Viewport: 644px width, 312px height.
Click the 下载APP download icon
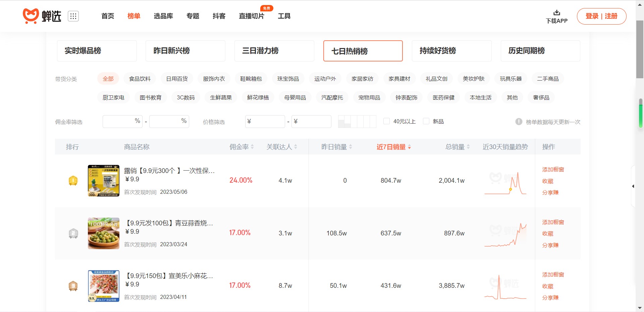(556, 13)
